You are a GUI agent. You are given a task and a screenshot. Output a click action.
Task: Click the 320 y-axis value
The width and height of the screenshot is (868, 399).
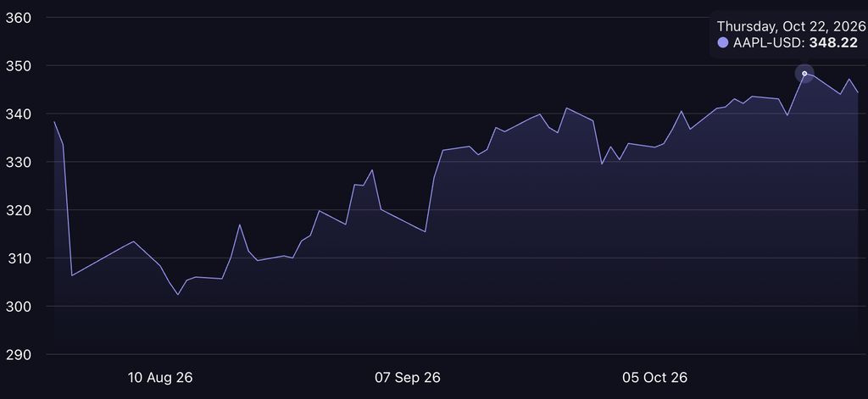tap(18, 210)
